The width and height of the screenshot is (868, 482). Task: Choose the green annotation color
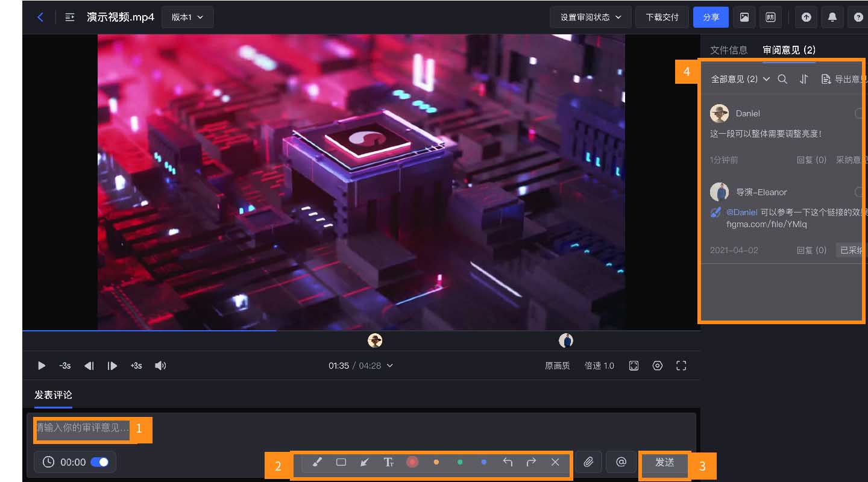(460, 462)
